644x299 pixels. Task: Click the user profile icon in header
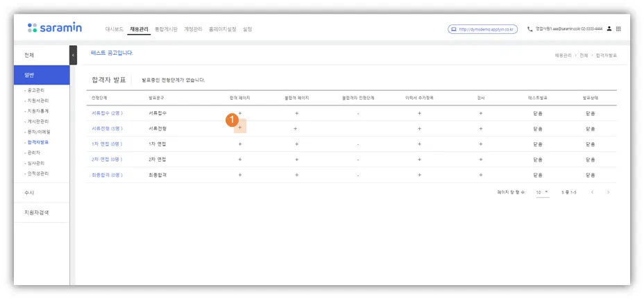pos(609,29)
